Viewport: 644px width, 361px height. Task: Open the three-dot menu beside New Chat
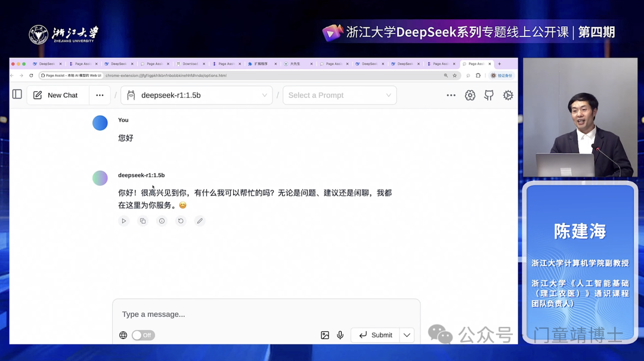[x=100, y=95]
